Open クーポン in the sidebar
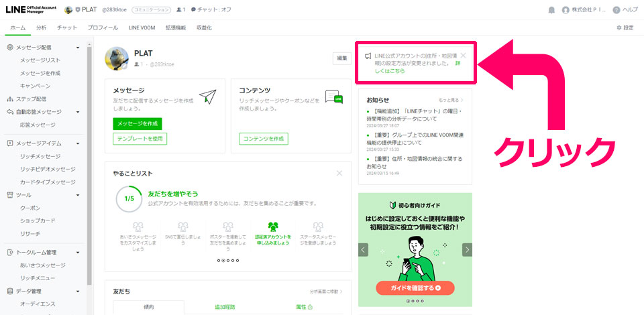The width and height of the screenshot is (644, 315). (30, 208)
